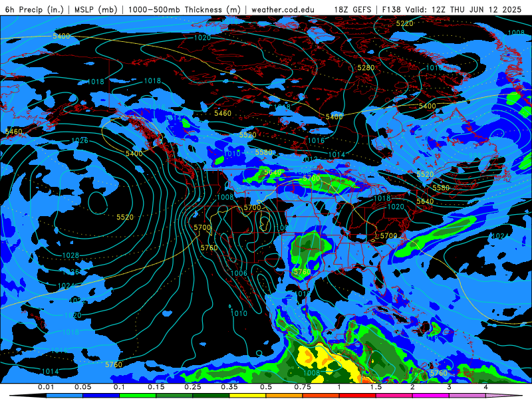532x399 pixels.
Task: Click the 0.5 legend value
Action: pos(266,387)
